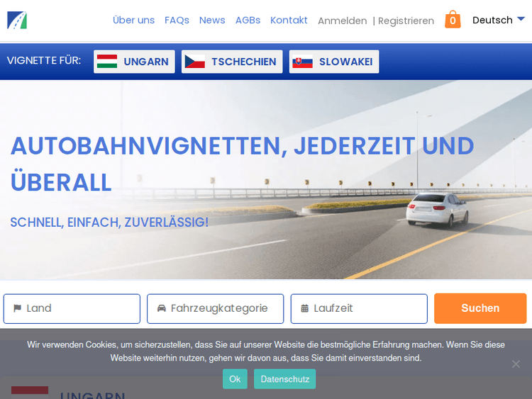Open the Kontakt page
The height and width of the screenshot is (399, 532).
pyautogui.click(x=289, y=20)
